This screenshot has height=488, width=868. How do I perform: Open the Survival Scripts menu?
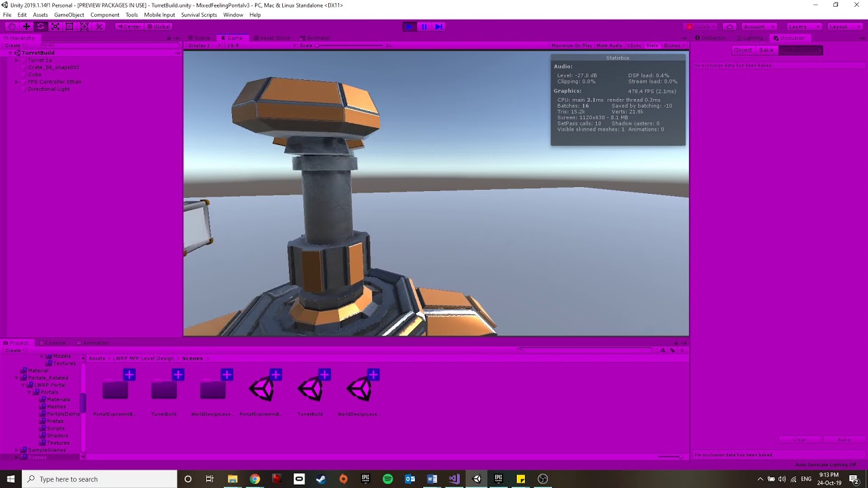click(199, 15)
